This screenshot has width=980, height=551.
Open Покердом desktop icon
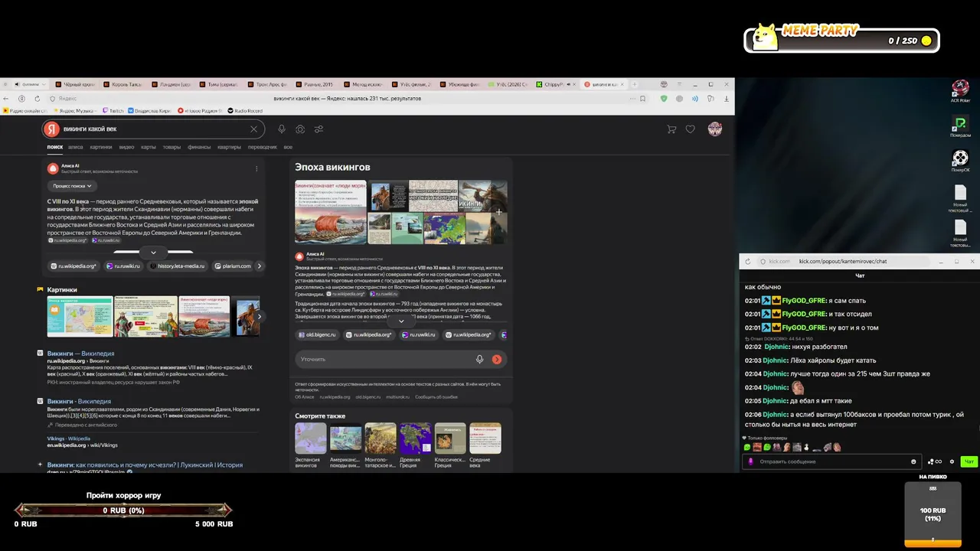[x=960, y=126]
